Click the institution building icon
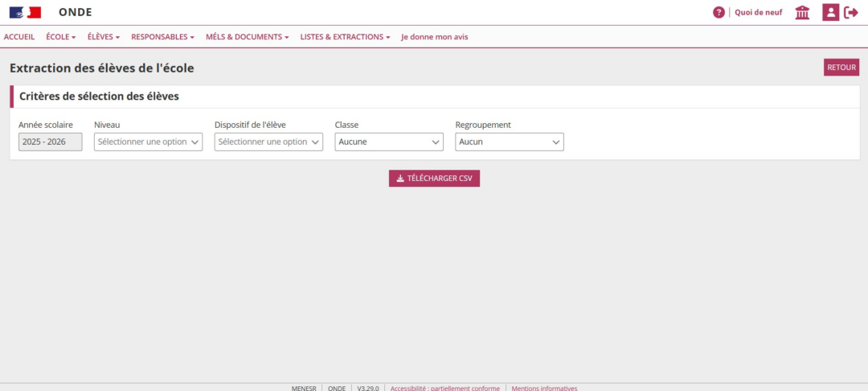The image size is (868, 391). point(802,12)
